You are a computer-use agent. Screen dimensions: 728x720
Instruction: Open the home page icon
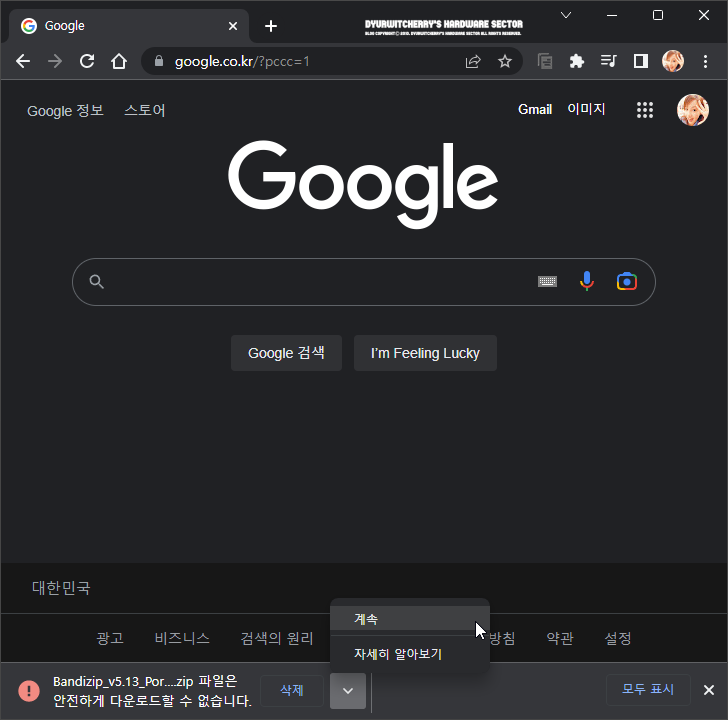(119, 61)
